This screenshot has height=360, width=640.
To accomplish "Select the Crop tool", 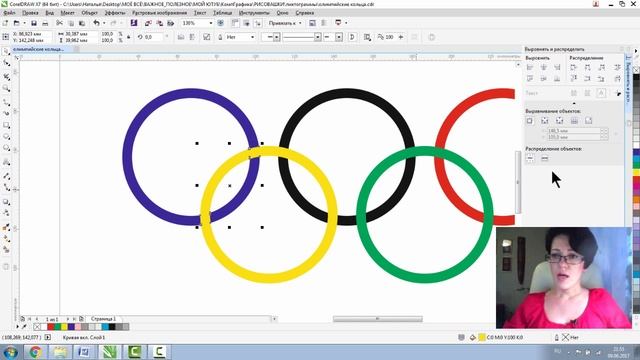I will pos(6,76).
